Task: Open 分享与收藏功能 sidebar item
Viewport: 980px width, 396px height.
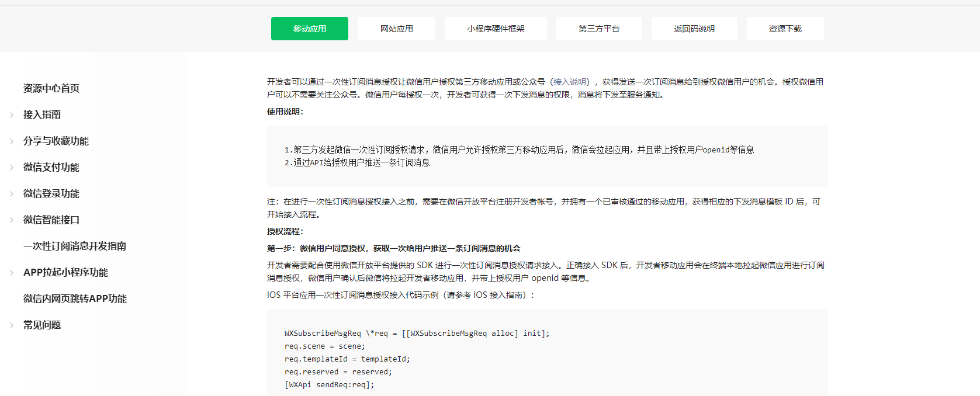Action: [x=56, y=141]
